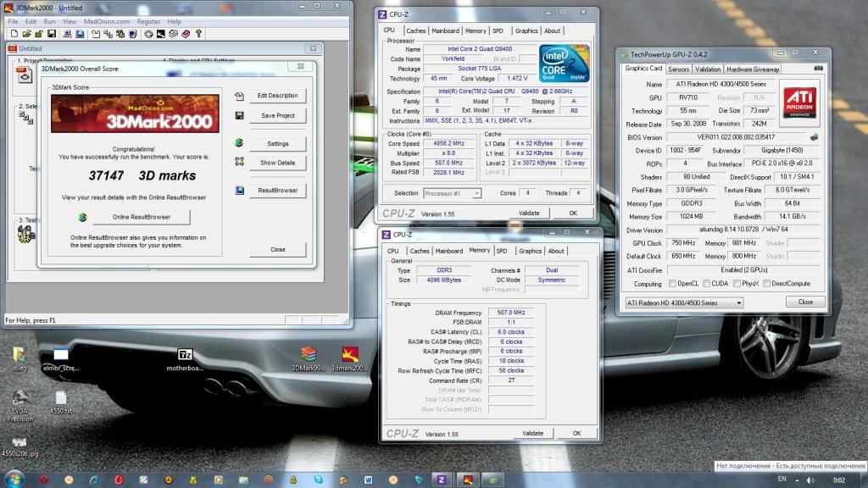Click the New project icon in 3DMark2000 toolbar

pyautogui.click(x=14, y=34)
